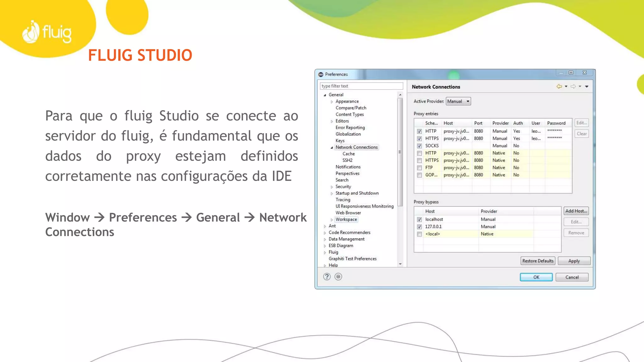Toggle the SOCKS proxy checkbox

pos(419,146)
